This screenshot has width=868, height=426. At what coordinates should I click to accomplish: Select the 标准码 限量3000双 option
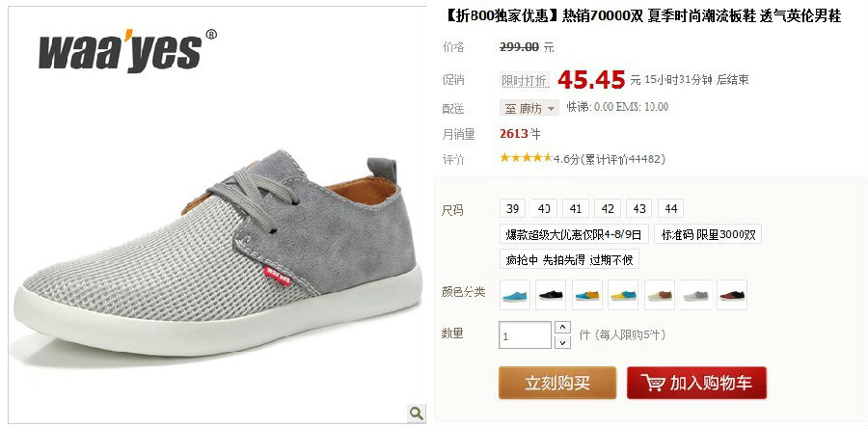708,234
